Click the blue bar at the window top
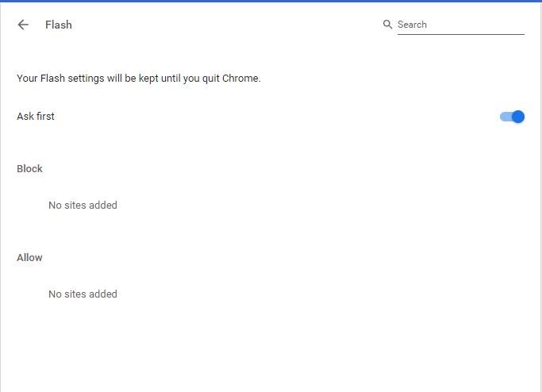The height and width of the screenshot is (392, 542). tap(271, 1)
